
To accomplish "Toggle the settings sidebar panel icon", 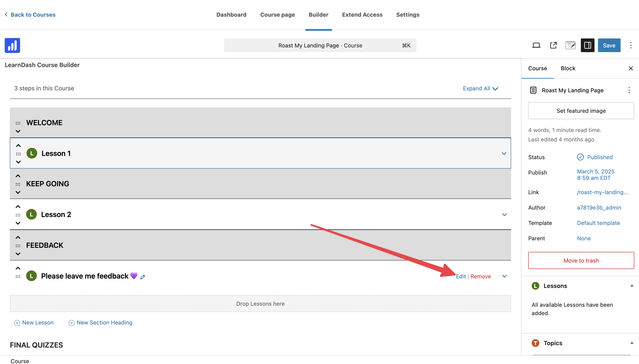I will click(x=587, y=45).
